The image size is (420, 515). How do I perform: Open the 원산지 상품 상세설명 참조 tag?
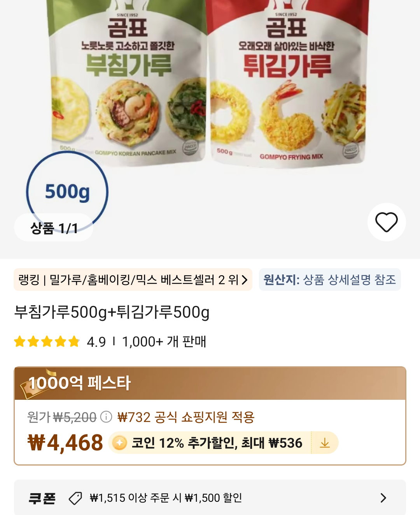(330, 279)
